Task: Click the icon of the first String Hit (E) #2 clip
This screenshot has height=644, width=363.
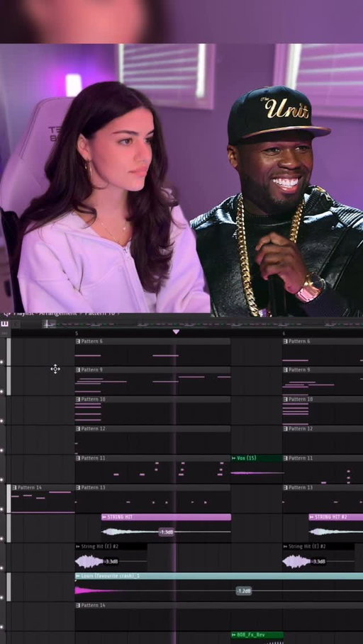Action: point(78,547)
